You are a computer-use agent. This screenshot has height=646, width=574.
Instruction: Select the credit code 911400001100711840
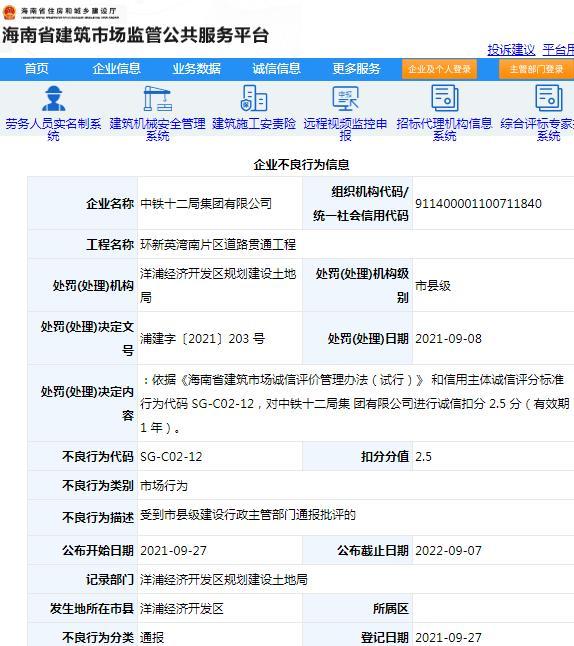point(478,204)
